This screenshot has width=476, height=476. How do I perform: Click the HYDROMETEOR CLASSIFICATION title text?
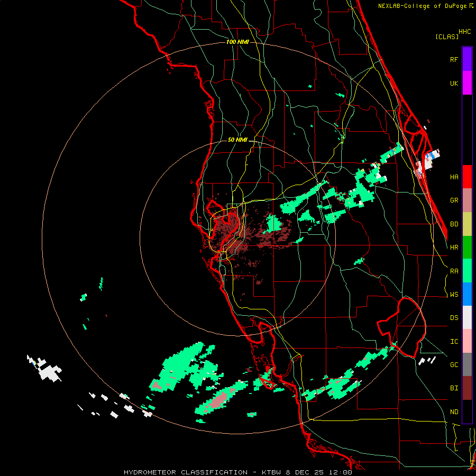tap(186, 472)
